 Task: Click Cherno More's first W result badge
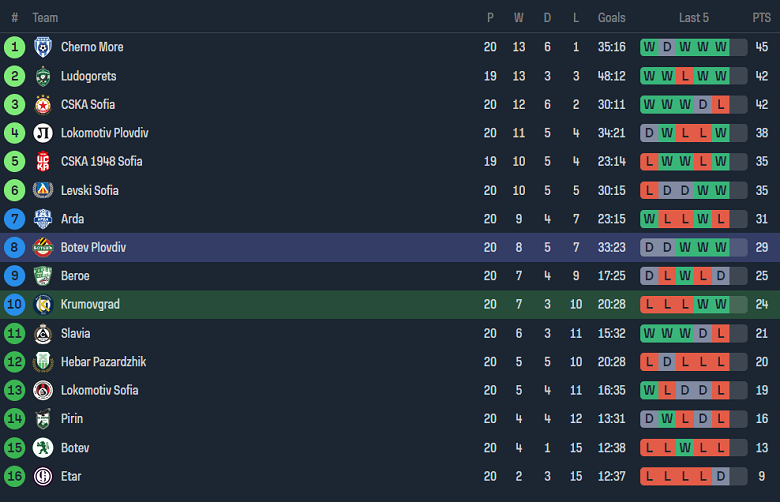650,47
